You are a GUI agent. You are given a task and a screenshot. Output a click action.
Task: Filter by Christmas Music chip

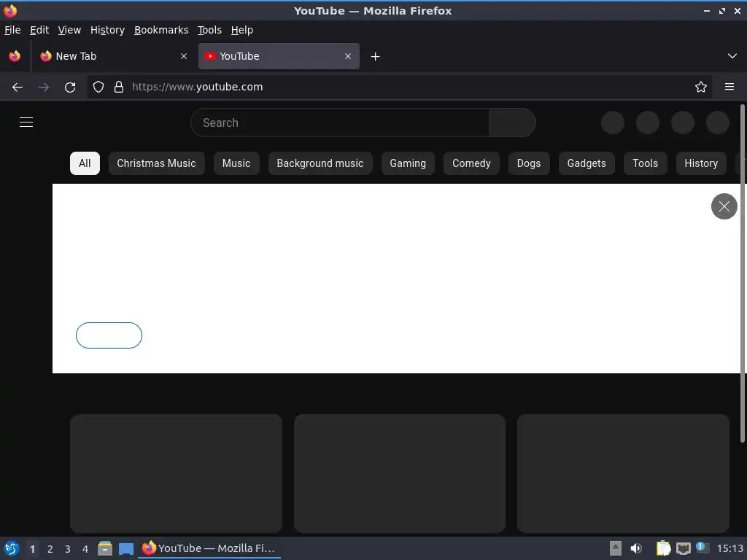[x=156, y=163]
